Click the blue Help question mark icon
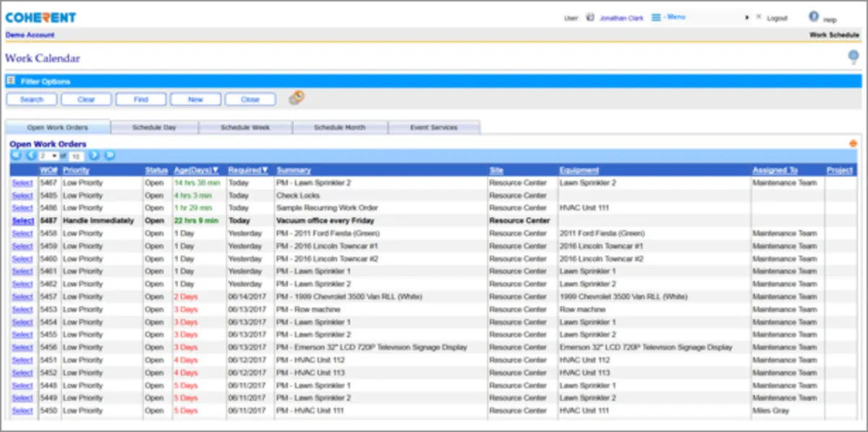The image size is (868, 432). pyautogui.click(x=814, y=17)
